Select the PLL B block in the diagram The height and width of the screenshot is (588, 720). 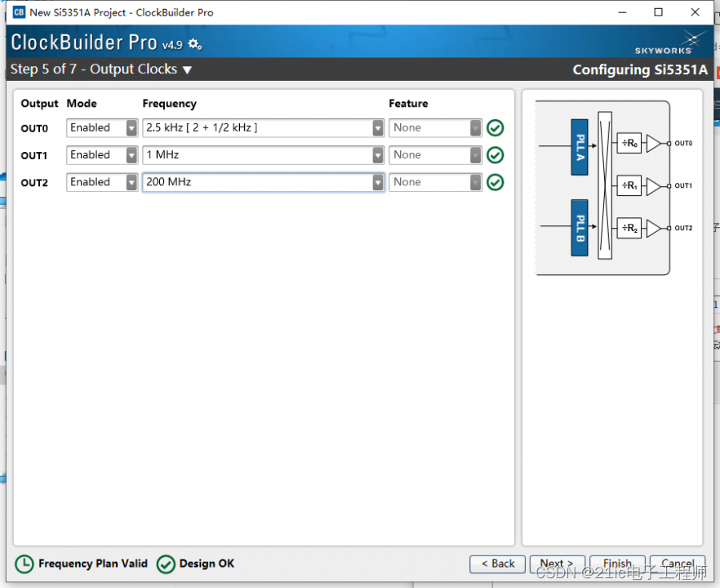point(580,227)
